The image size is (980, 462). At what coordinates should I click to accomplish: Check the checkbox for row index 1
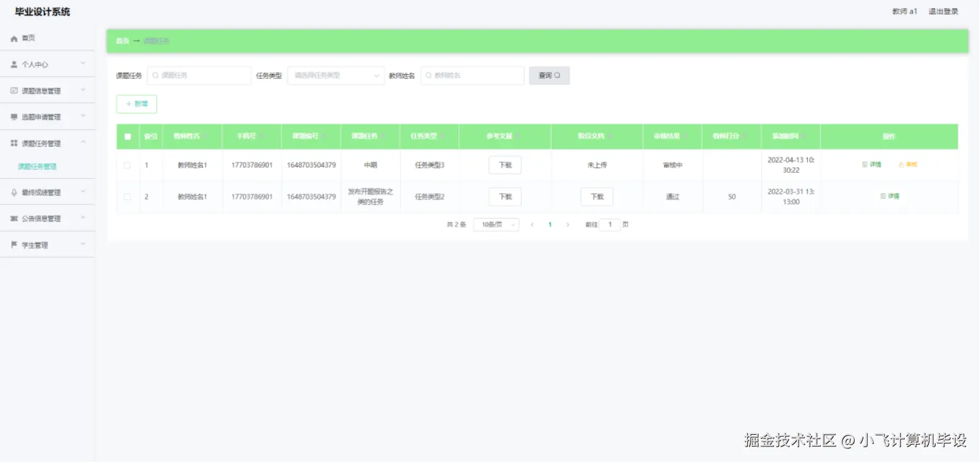(x=127, y=166)
